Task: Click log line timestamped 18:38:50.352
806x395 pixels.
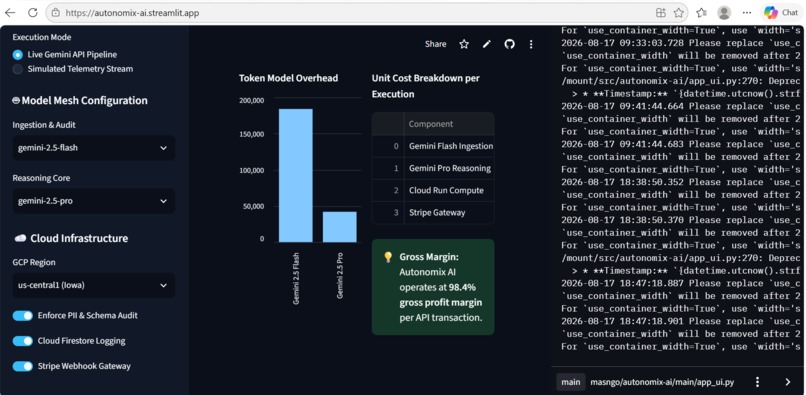Action: coord(681,182)
